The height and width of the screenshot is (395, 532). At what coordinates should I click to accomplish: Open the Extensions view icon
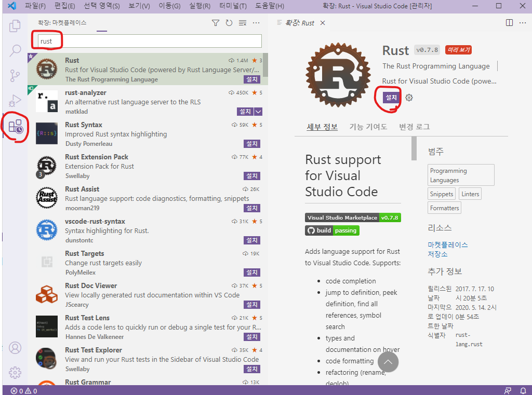tap(16, 126)
